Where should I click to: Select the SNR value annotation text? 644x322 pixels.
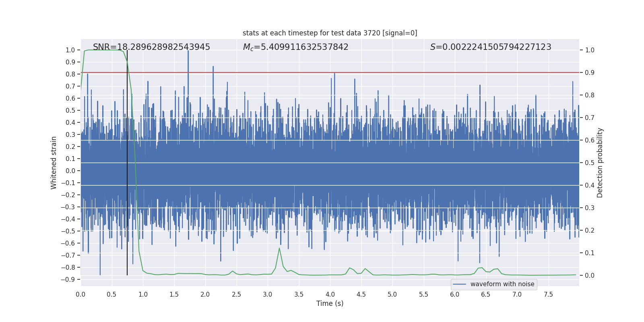[151, 47]
